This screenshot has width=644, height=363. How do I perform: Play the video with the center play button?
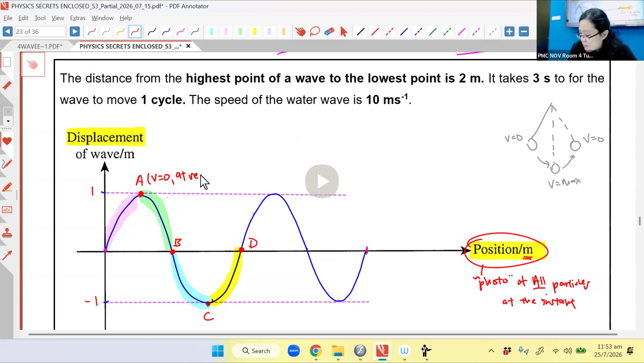[x=322, y=181]
